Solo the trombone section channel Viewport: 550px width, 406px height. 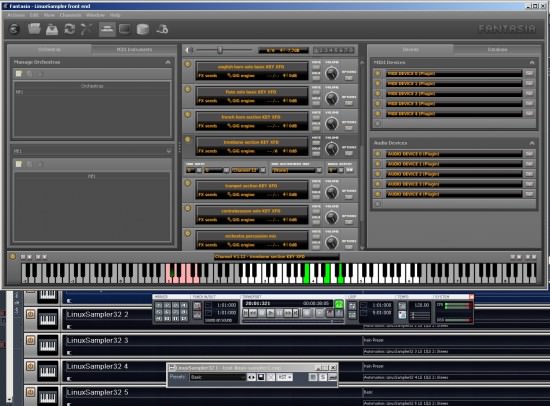point(316,153)
